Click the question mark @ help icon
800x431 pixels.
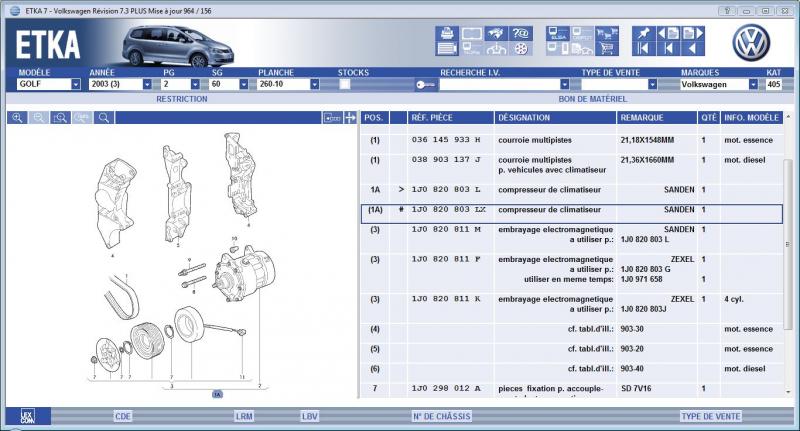pyautogui.click(x=520, y=34)
